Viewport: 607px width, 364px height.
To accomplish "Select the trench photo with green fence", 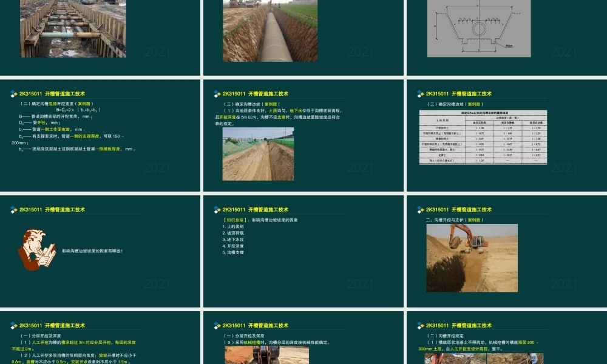I will coord(258,153).
